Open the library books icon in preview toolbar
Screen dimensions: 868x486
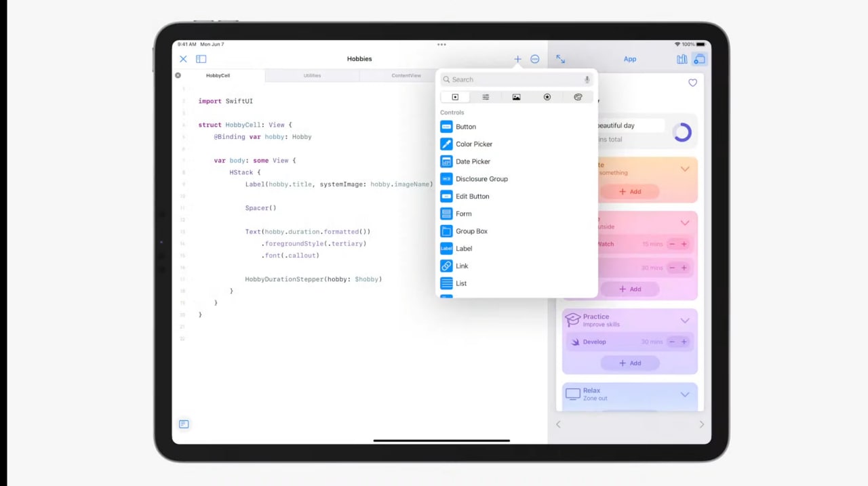click(x=682, y=59)
